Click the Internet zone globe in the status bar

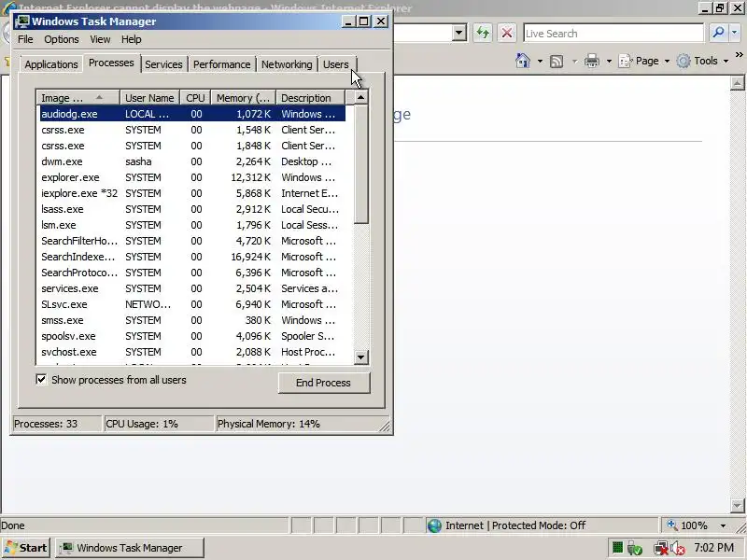tap(434, 525)
